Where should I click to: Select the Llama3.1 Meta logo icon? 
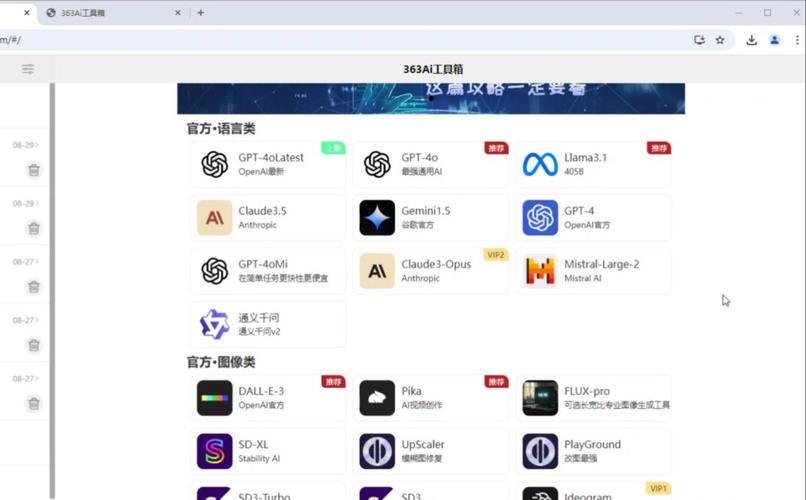click(540, 164)
